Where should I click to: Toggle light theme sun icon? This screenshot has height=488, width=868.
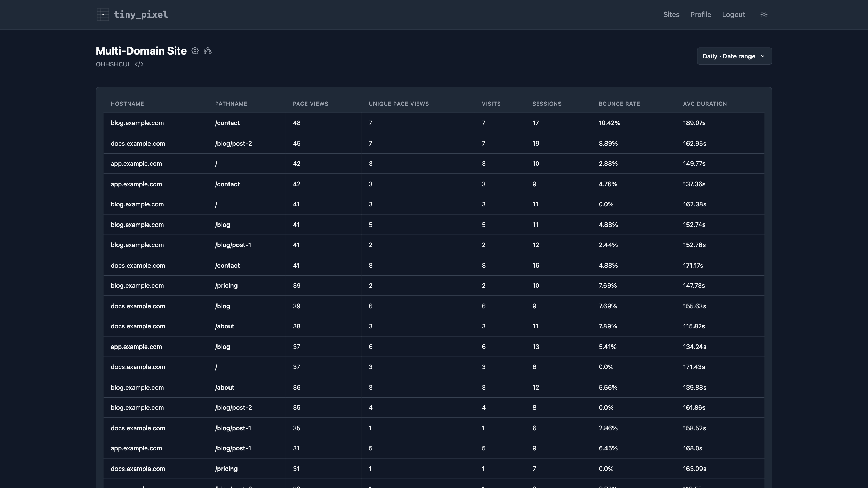tap(764, 15)
